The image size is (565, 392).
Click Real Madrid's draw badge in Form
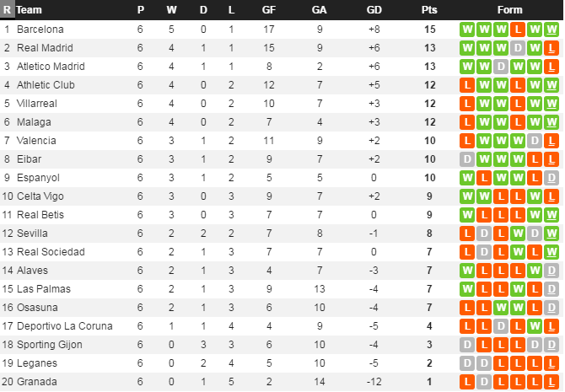click(518, 48)
